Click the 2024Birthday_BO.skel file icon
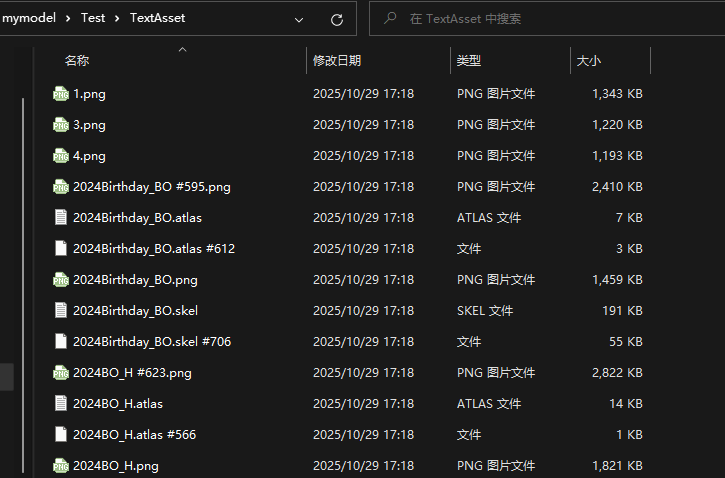This screenshot has height=478, width=725. pos(61,311)
